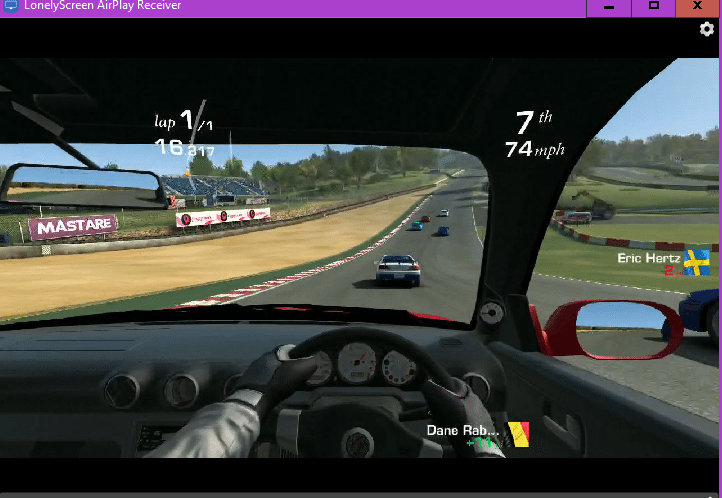Close the LonelyScreen AirPlay Receiver window
This screenshot has height=498, width=722.
pyautogui.click(x=697, y=7)
